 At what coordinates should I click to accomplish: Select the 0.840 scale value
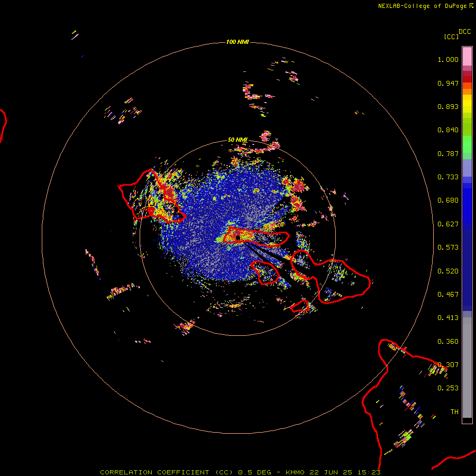pos(448,130)
